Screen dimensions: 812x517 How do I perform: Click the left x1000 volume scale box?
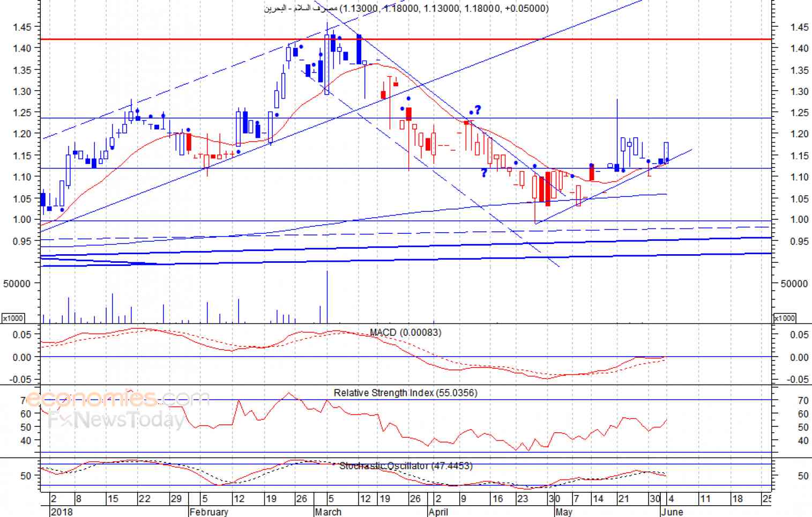pos(13,318)
